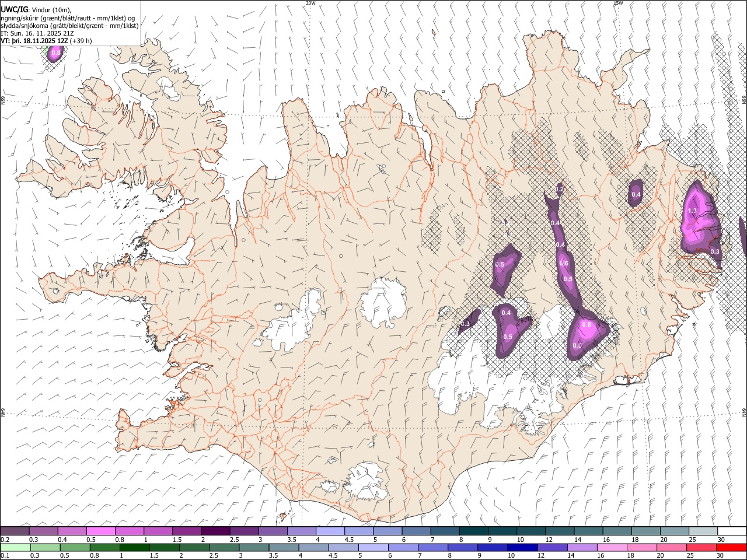The height and width of the screenshot is (560, 747).
Task: Click the 1.3 snowfall value on the east coast
Action: pos(693,211)
